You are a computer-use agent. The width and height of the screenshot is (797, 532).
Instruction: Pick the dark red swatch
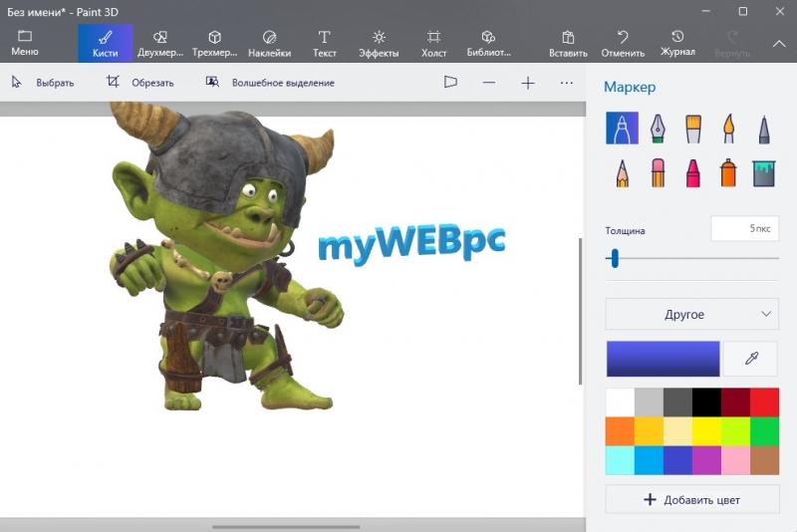pyautogui.click(x=736, y=402)
